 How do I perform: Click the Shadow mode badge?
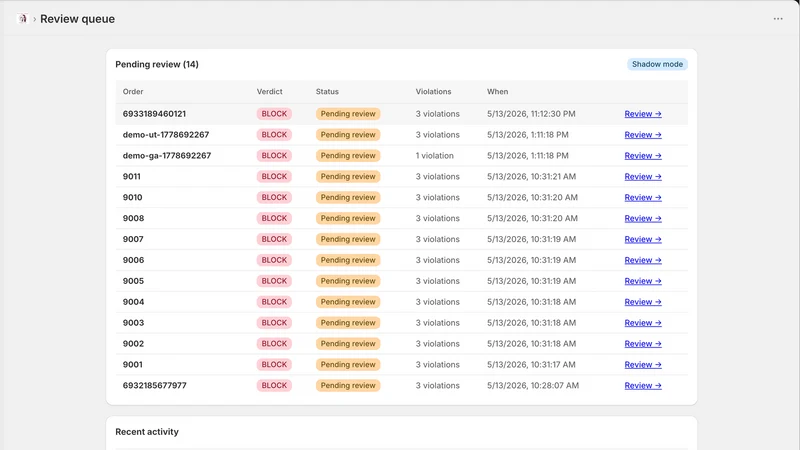pyautogui.click(x=657, y=64)
